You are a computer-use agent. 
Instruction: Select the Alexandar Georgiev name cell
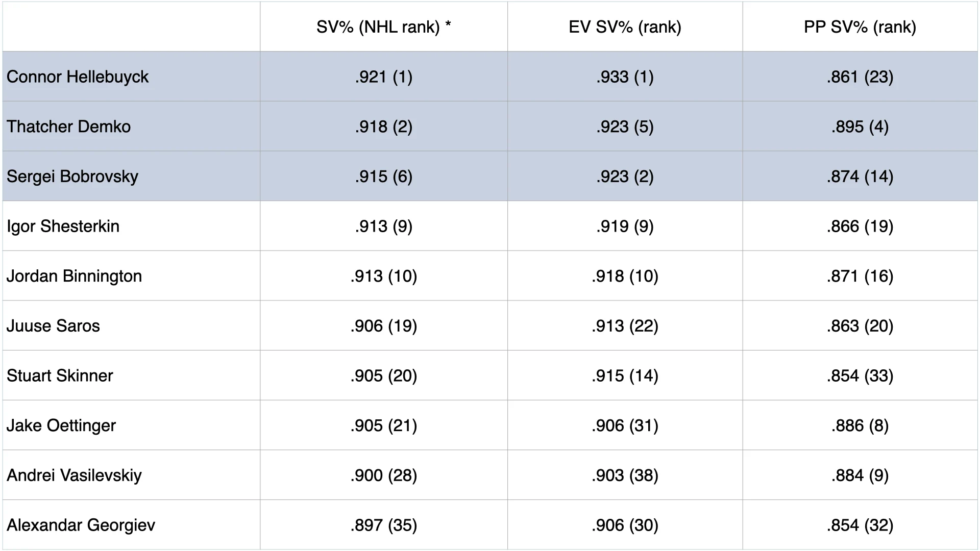point(81,525)
